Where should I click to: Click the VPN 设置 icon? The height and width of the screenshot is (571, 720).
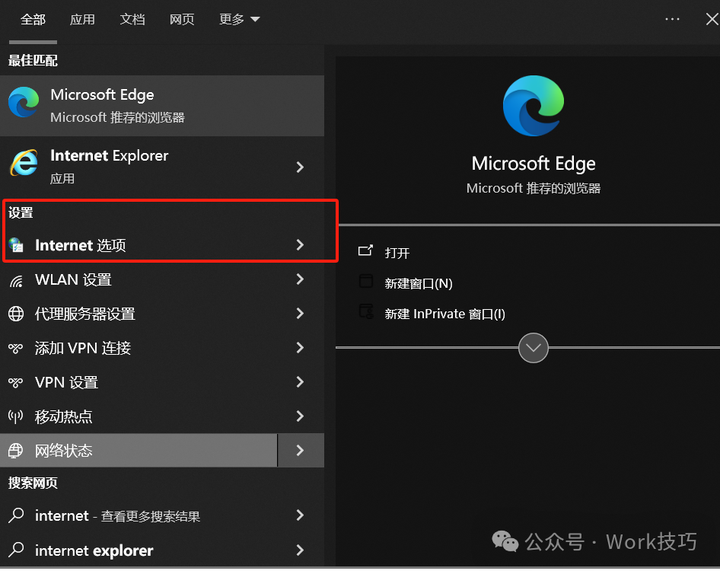(x=16, y=382)
